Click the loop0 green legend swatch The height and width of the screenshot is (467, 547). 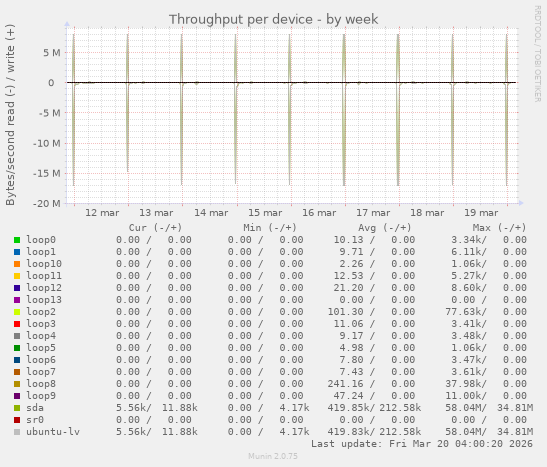pyautogui.click(x=17, y=240)
